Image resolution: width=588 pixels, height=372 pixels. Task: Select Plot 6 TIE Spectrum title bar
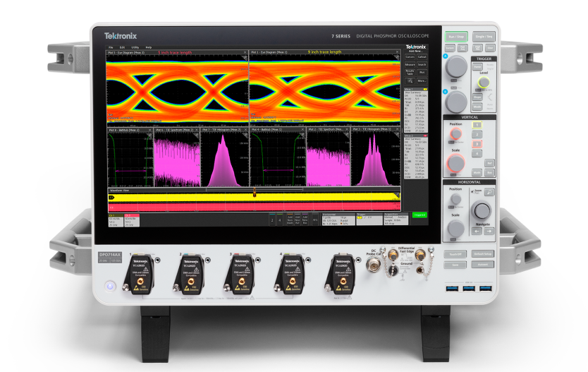177,130
